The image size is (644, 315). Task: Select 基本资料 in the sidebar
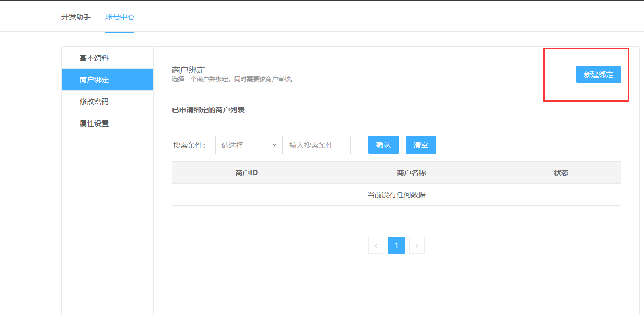[94, 58]
